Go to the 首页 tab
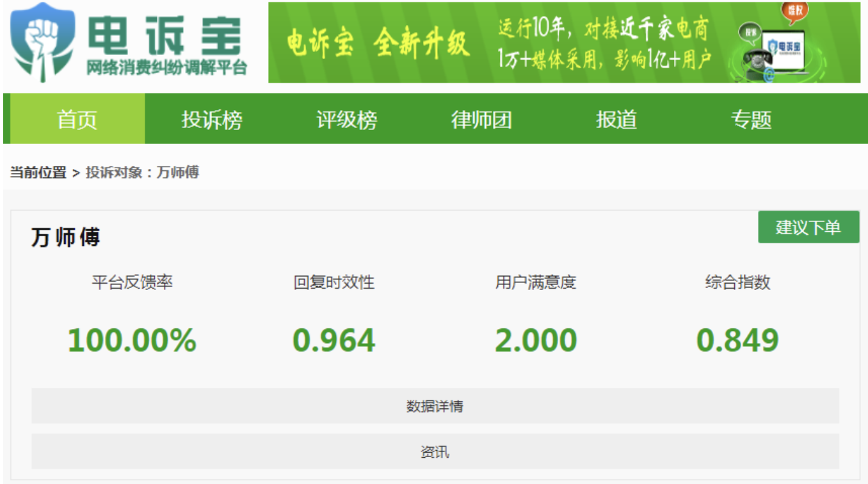 coord(77,119)
